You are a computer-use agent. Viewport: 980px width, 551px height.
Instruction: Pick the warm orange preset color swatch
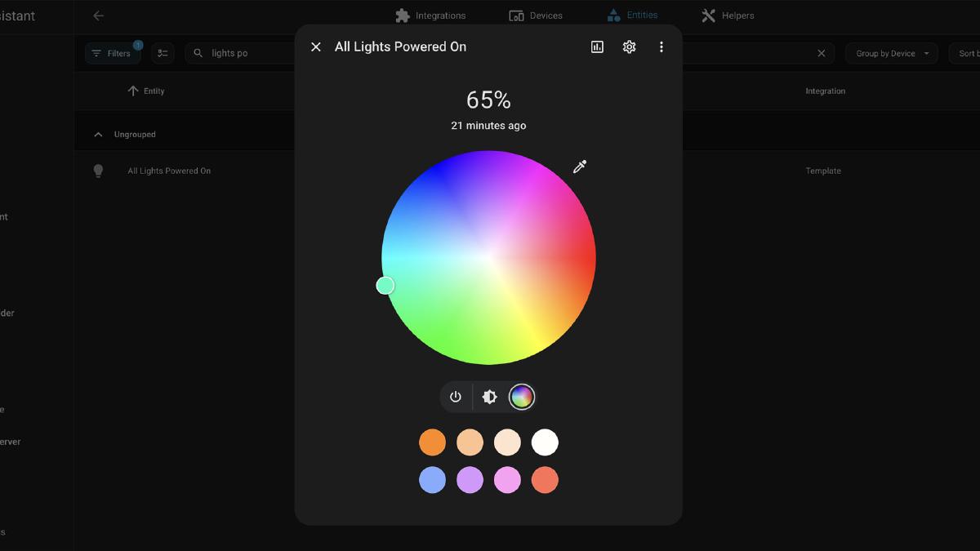pos(433,442)
